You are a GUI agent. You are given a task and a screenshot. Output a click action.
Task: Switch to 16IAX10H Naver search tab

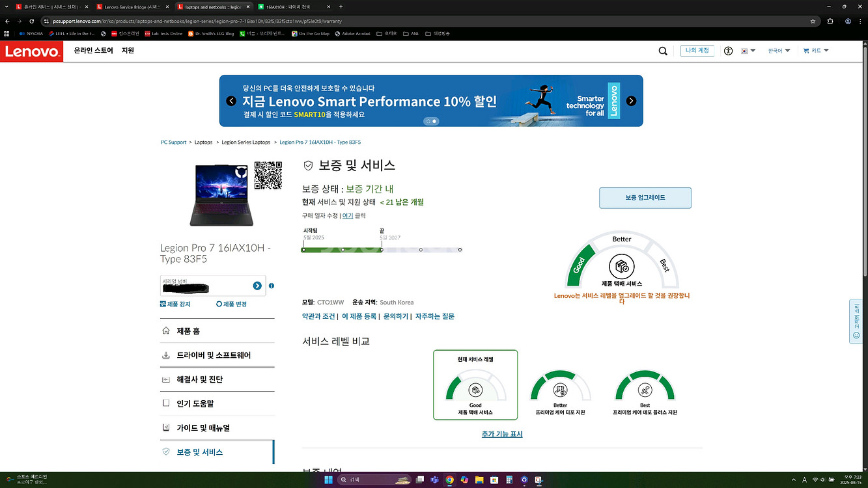click(294, 7)
